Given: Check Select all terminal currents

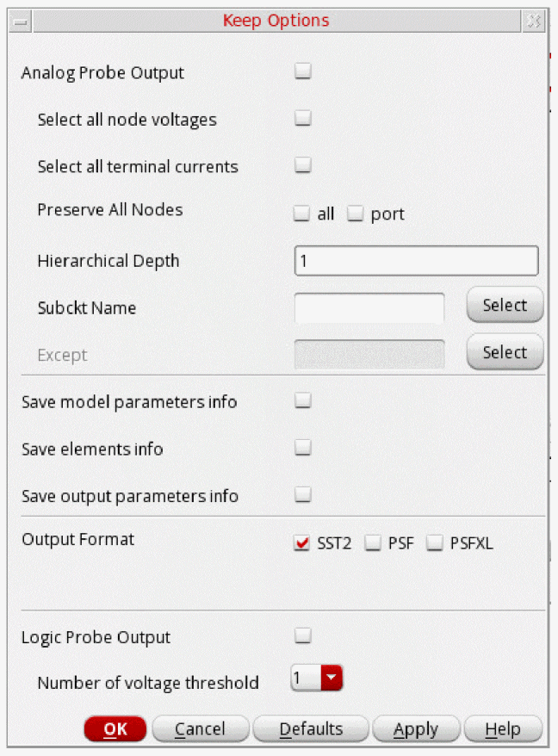Looking at the screenshot, I should pyautogui.click(x=303, y=165).
